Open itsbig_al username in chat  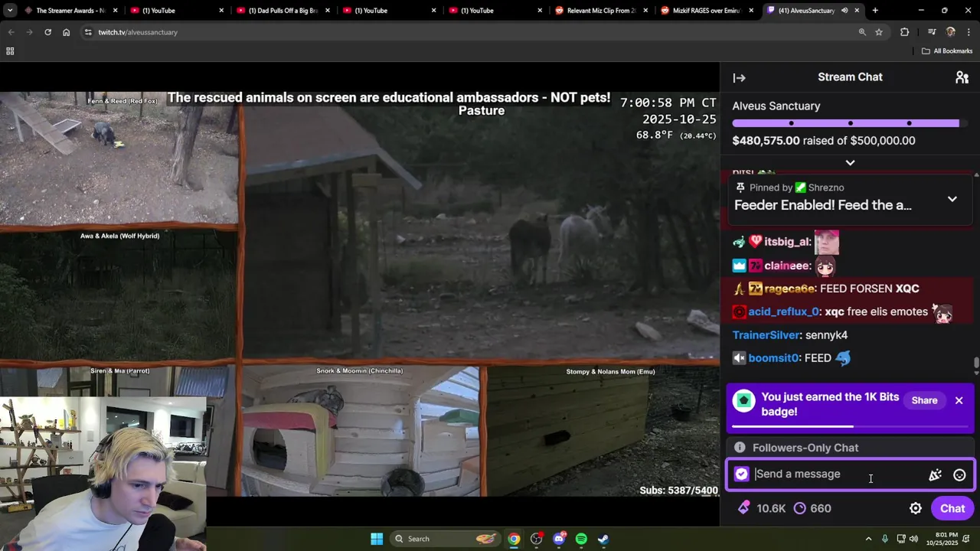coord(788,242)
